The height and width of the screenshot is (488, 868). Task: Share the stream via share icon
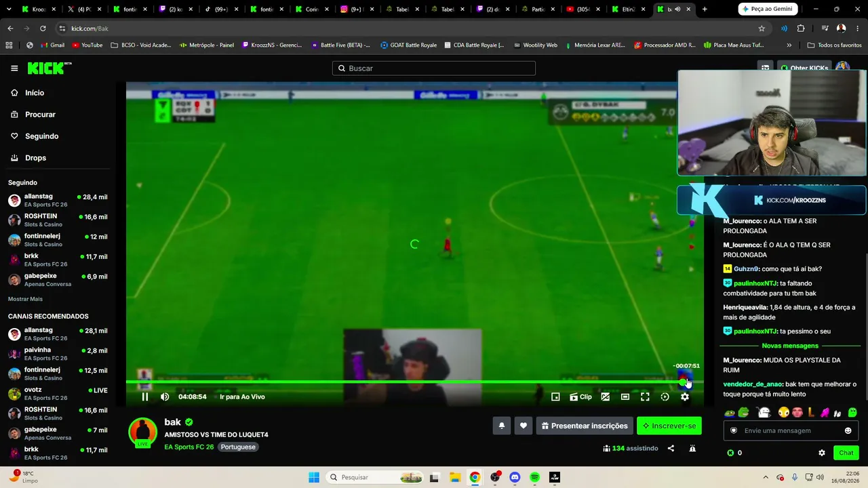[x=671, y=448]
